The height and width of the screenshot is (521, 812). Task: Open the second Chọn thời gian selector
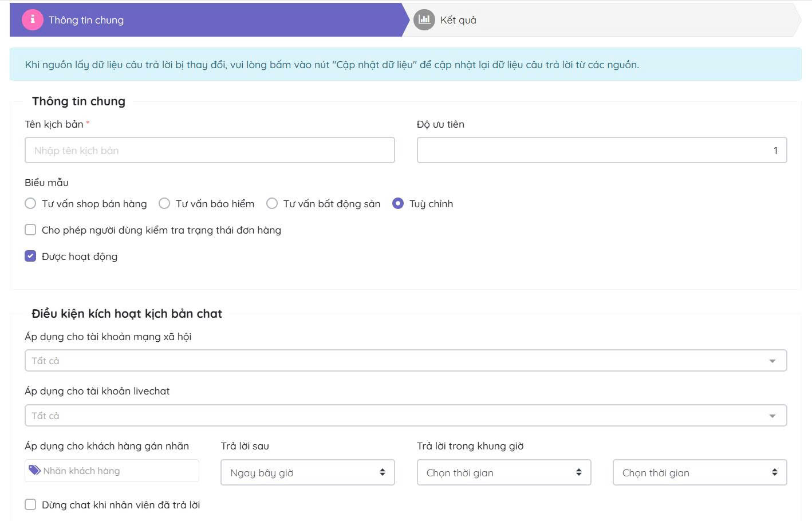(699, 472)
